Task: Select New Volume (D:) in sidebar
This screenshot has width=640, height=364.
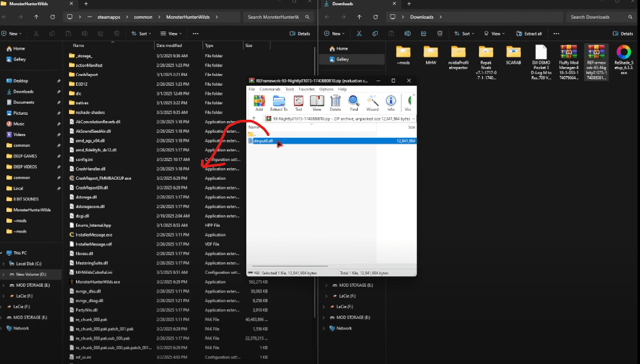Action: 30,274
